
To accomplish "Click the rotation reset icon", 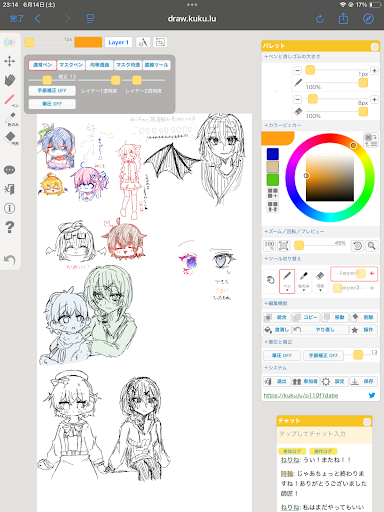I will click(357, 246).
